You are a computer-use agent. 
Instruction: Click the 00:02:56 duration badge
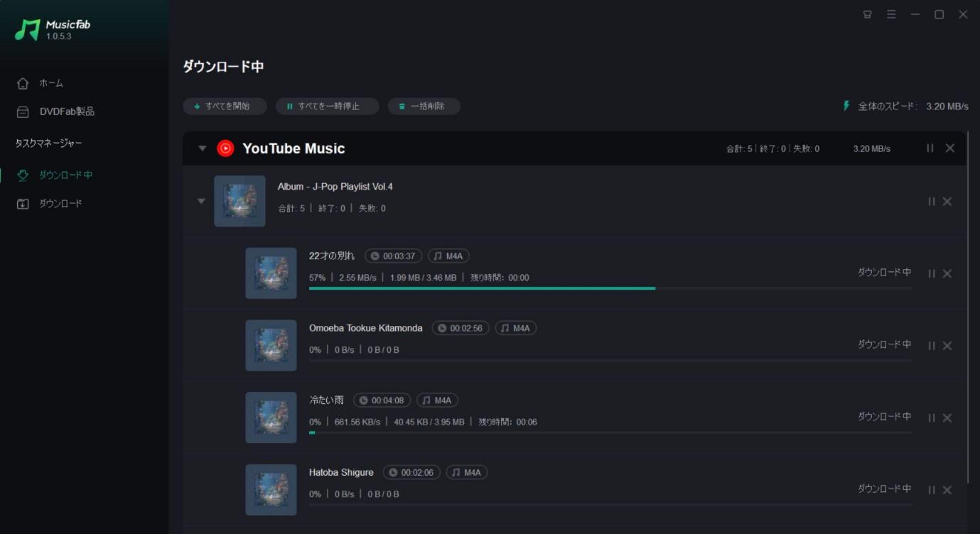point(461,328)
